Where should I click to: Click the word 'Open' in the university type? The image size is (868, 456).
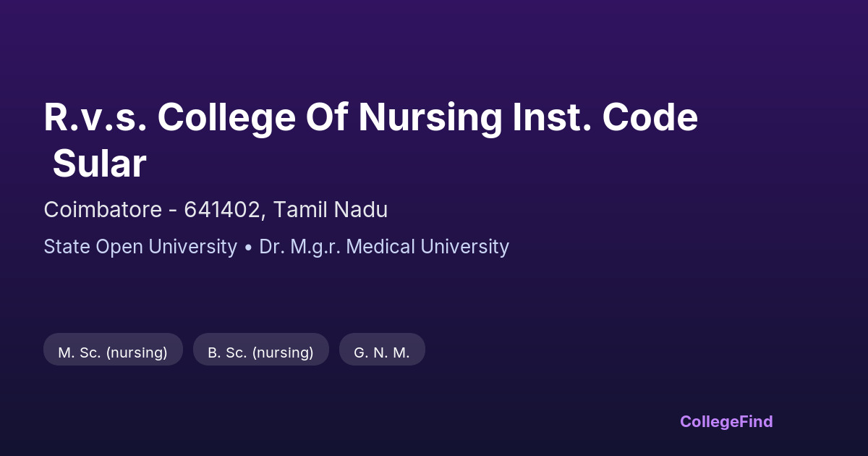click(x=120, y=247)
